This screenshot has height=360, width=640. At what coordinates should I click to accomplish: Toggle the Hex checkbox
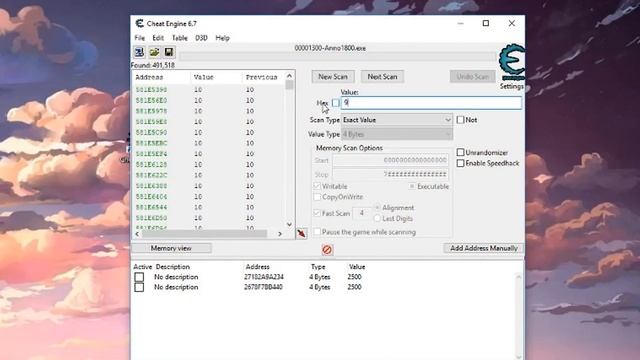coord(336,103)
